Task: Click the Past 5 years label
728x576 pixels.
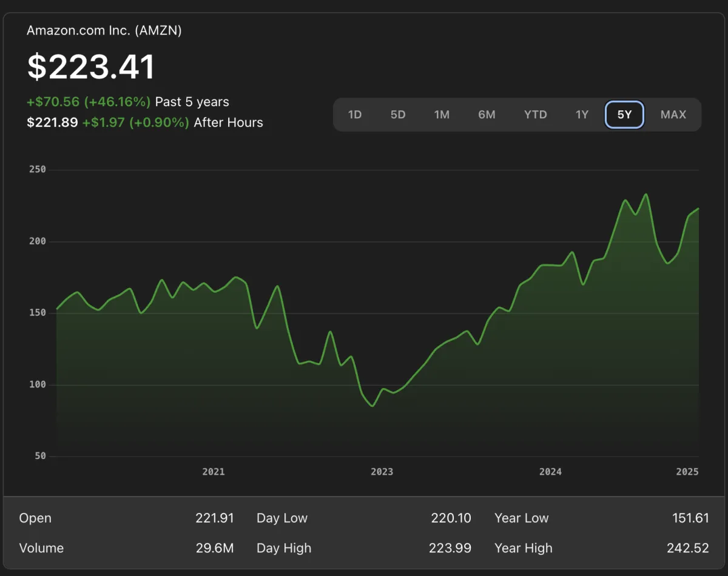Action: tap(192, 102)
